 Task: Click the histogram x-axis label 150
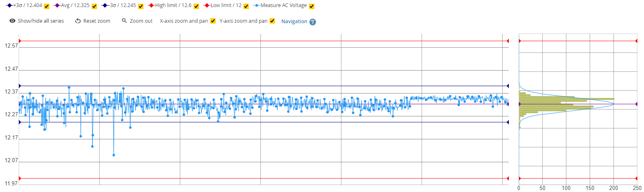pos(590,188)
